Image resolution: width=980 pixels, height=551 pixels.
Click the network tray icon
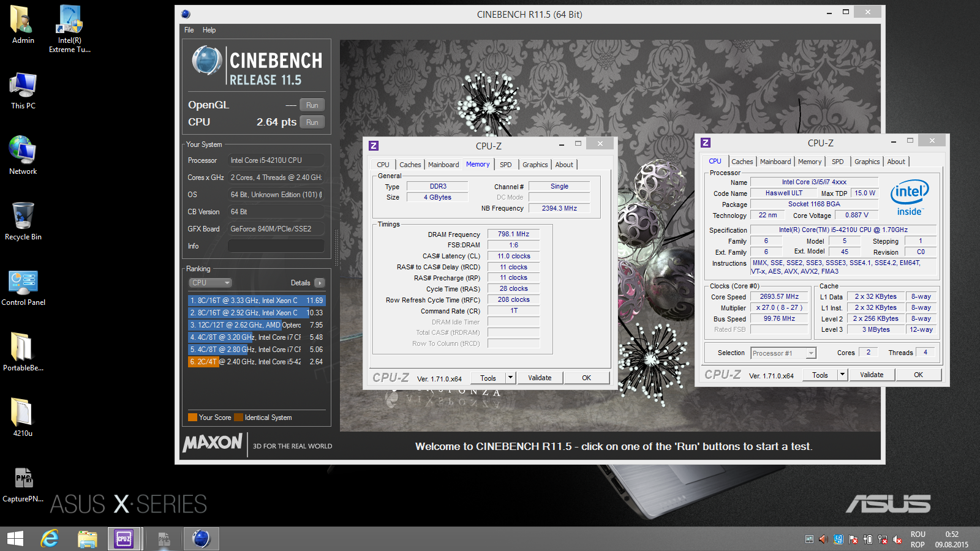882,539
